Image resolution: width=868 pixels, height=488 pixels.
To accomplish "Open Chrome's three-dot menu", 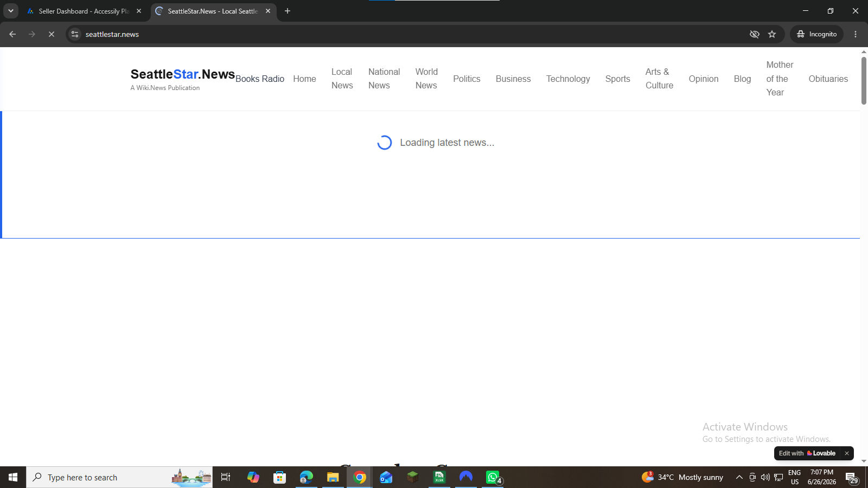I will [x=856, y=34].
